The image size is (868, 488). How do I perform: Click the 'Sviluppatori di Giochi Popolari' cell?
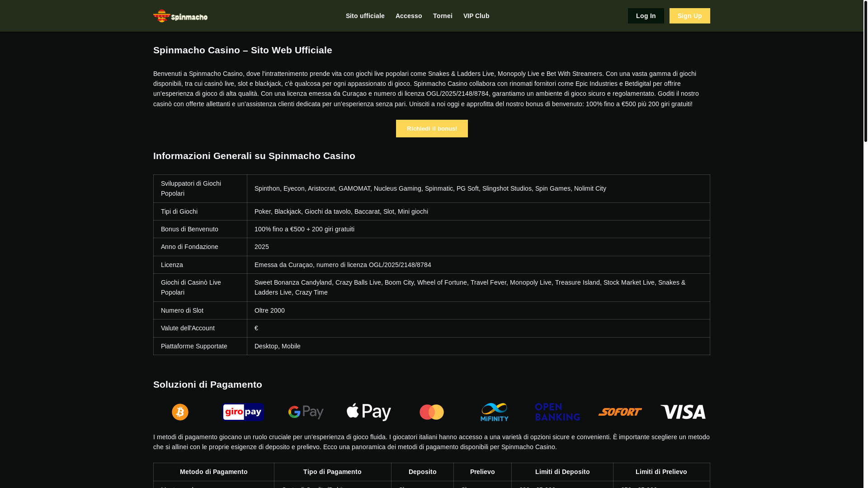[x=200, y=188]
